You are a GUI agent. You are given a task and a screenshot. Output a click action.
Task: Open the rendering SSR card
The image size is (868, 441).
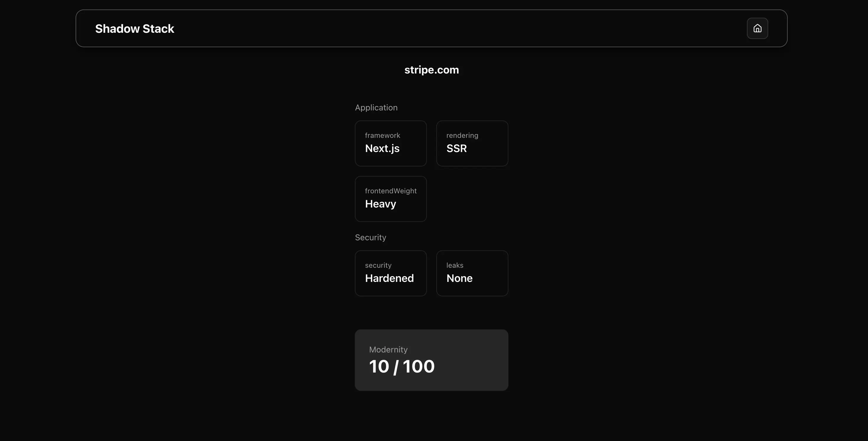point(472,143)
